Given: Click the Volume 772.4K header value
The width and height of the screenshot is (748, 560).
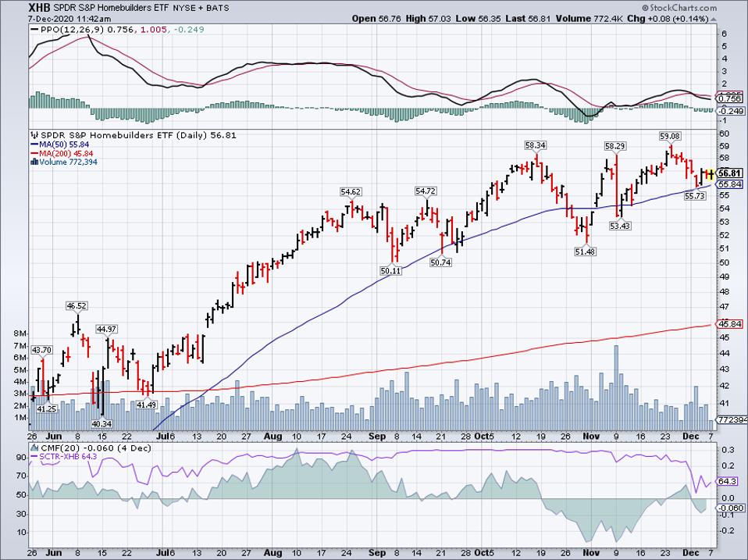Looking at the screenshot, I should (x=589, y=19).
